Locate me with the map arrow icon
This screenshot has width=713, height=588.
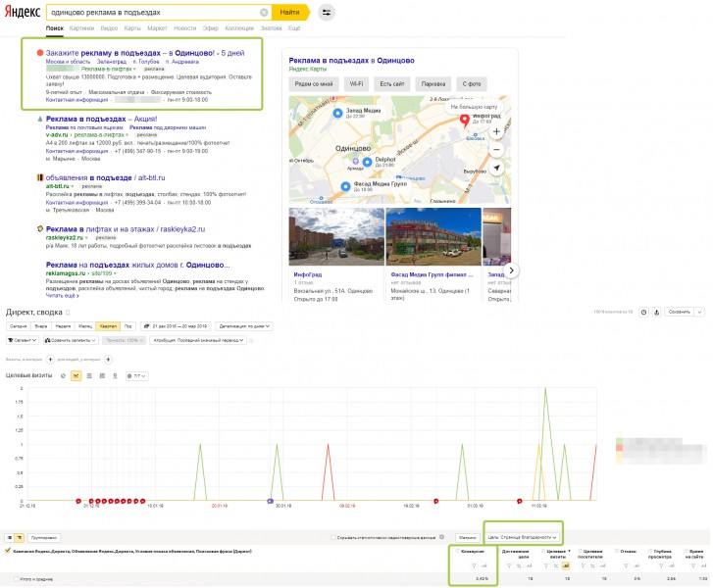pyautogui.click(x=496, y=168)
